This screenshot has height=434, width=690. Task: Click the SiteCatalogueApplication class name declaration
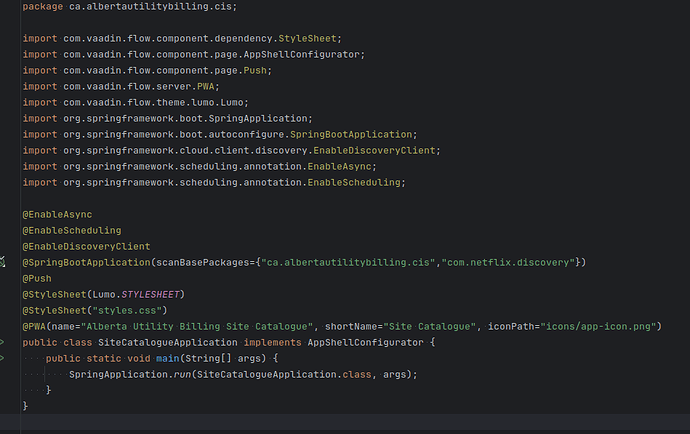click(168, 342)
